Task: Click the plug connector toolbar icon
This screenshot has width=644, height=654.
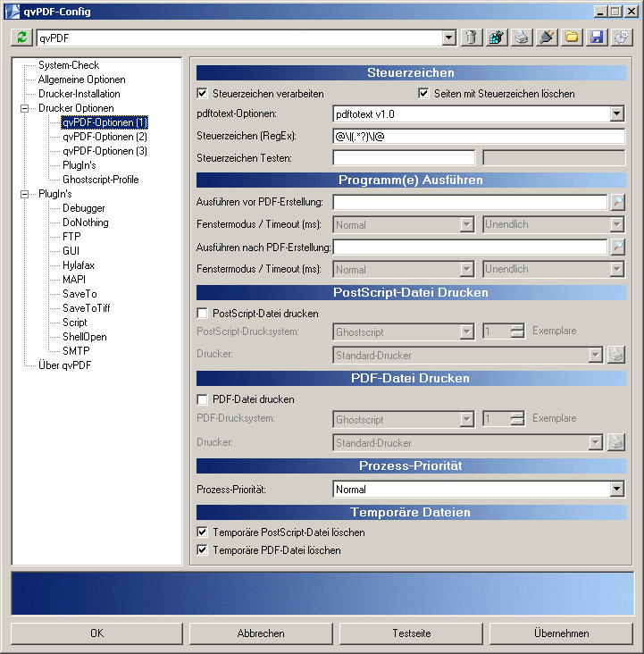Action: (x=547, y=38)
